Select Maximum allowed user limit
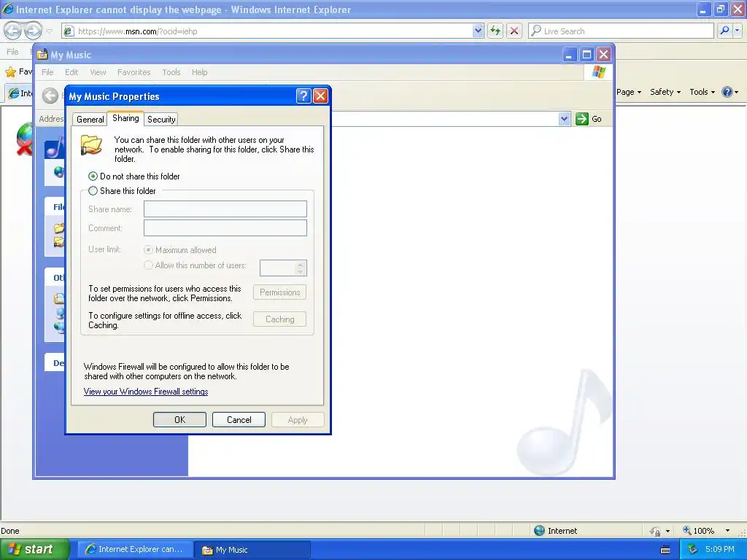 coord(149,250)
